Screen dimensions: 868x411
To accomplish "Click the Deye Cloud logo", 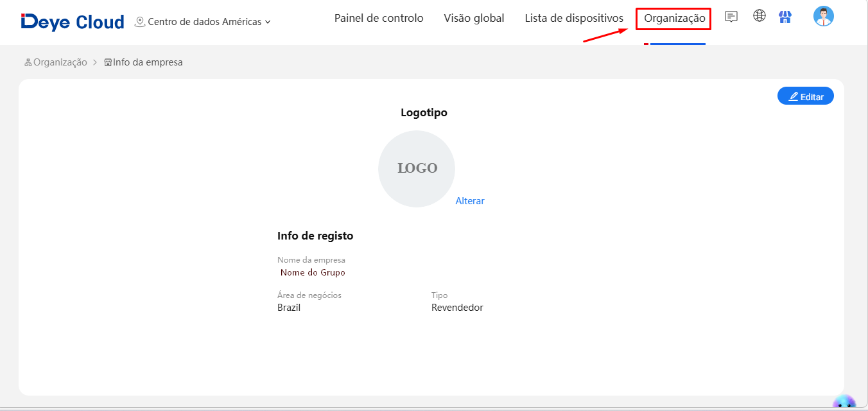I will point(72,22).
